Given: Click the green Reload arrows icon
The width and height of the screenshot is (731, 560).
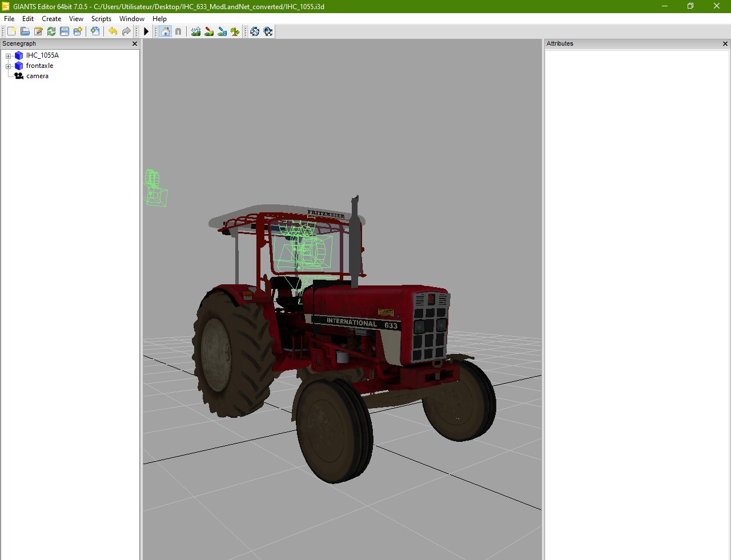Looking at the screenshot, I should click(x=51, y=31).
